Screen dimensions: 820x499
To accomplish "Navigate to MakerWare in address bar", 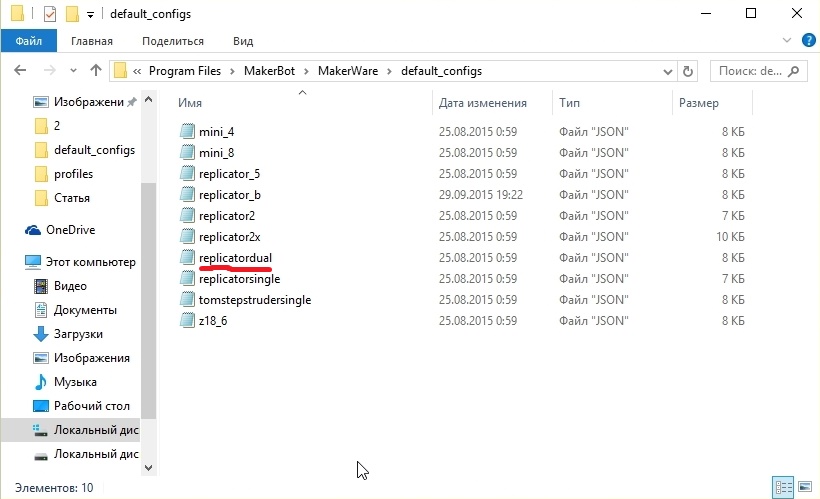I will click(348, 71).
